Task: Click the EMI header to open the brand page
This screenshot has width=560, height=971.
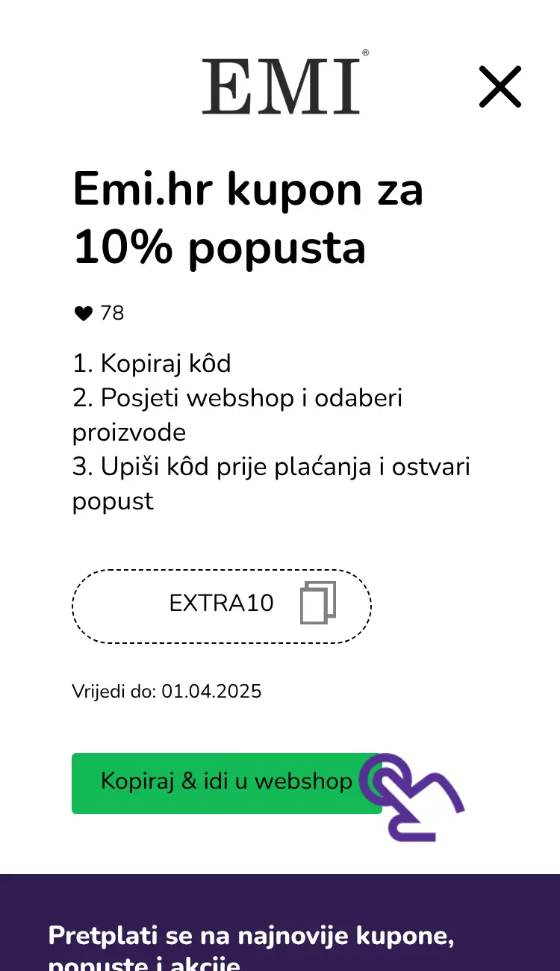Action: pos(284,84)
